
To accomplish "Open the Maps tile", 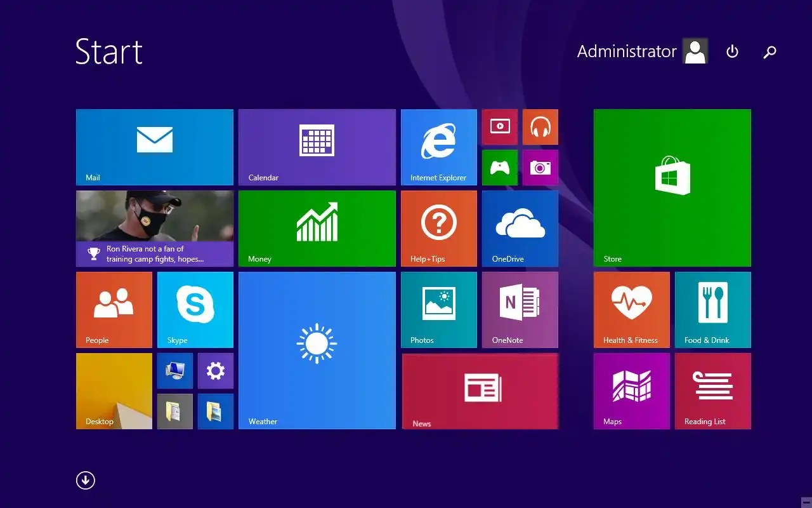I will (x=632, y=391).
